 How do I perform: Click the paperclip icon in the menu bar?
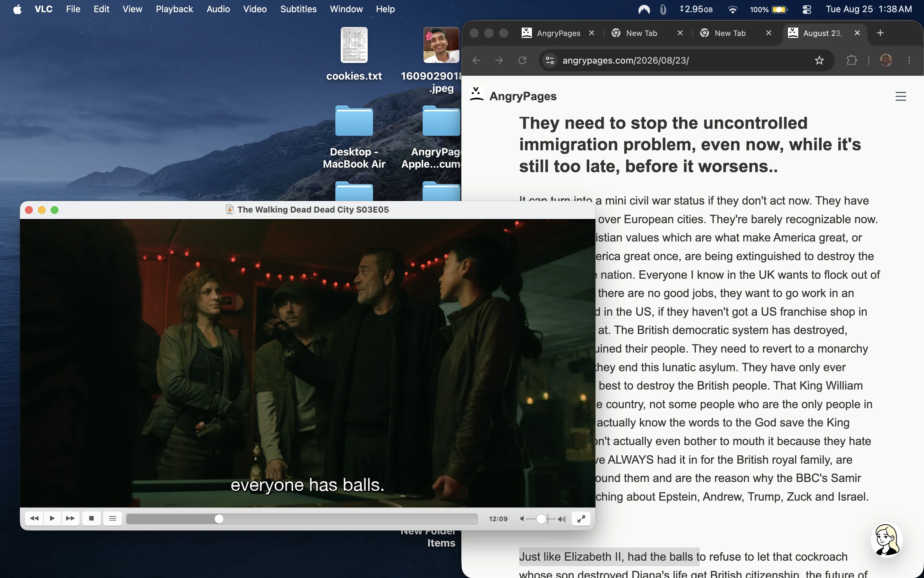[x=663, y=9]
